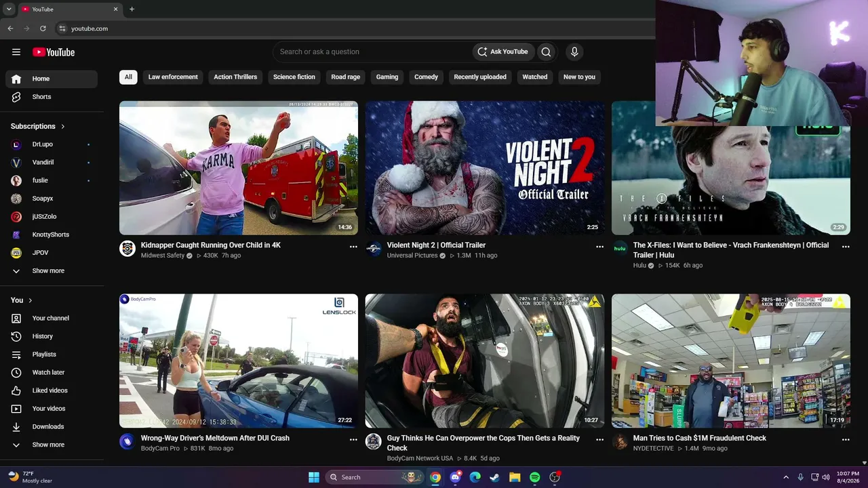Open the Kidnapper Caught Running Over Child thumbnail
Screen dimensions: 868x488
[x=239, y=168]
